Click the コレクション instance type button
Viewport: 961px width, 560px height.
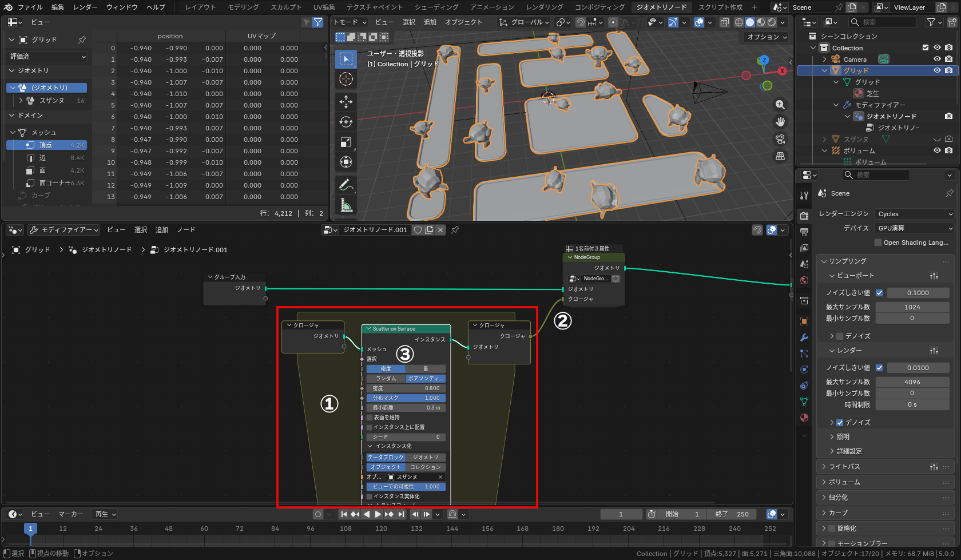(x=426, y=467)
